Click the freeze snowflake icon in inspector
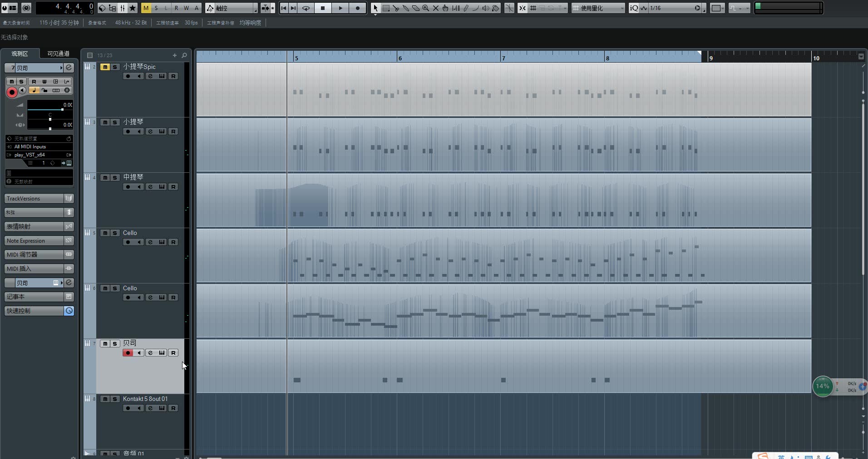Screen dimensions: 868x459 click(67, 90)
